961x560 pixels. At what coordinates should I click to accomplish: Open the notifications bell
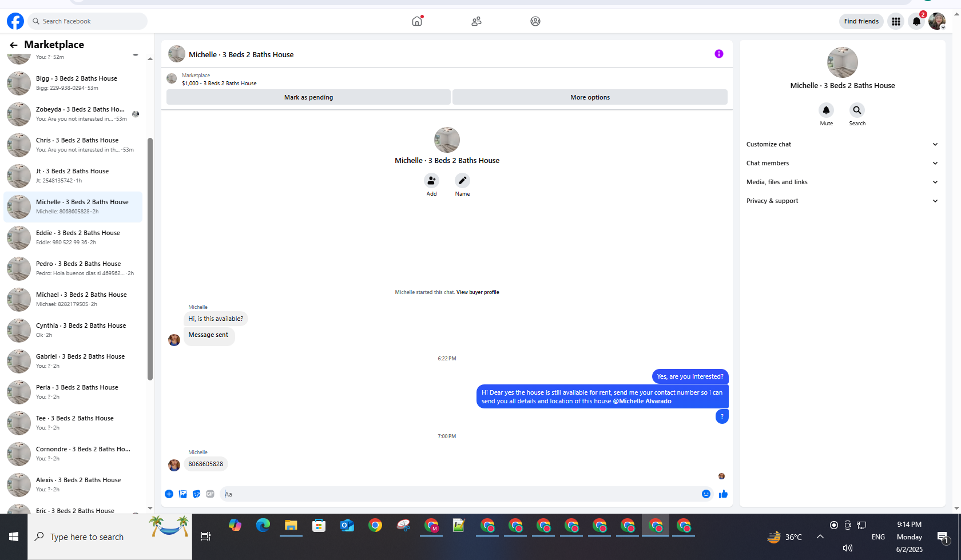click(916, 21)
